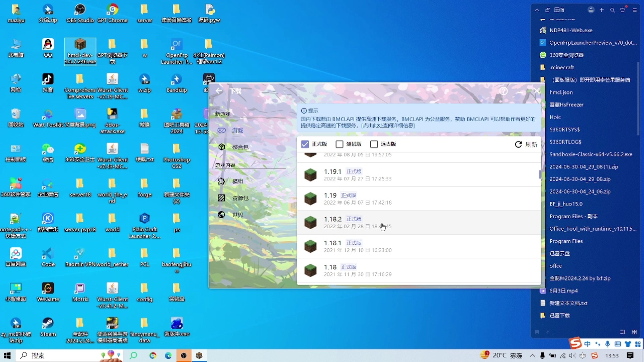Open GPT Chrome desktop shortcut

coord(112,13)
